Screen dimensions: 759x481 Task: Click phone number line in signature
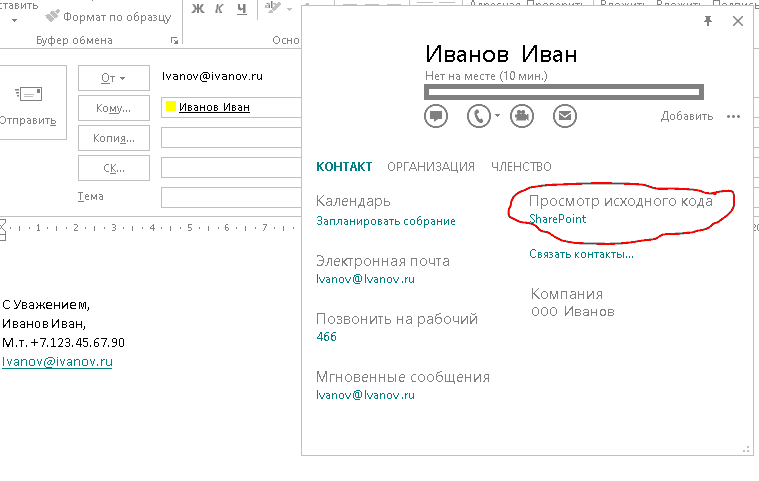[x=63, y=343]
